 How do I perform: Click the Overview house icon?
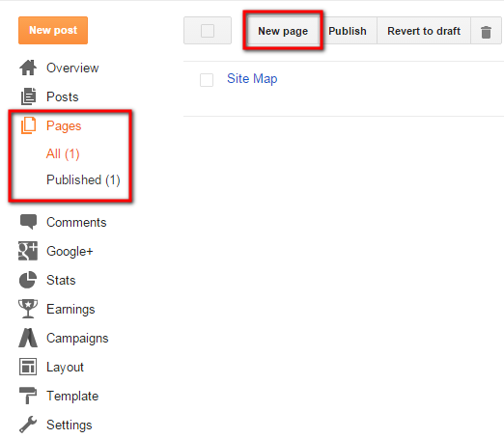[28, 68]
